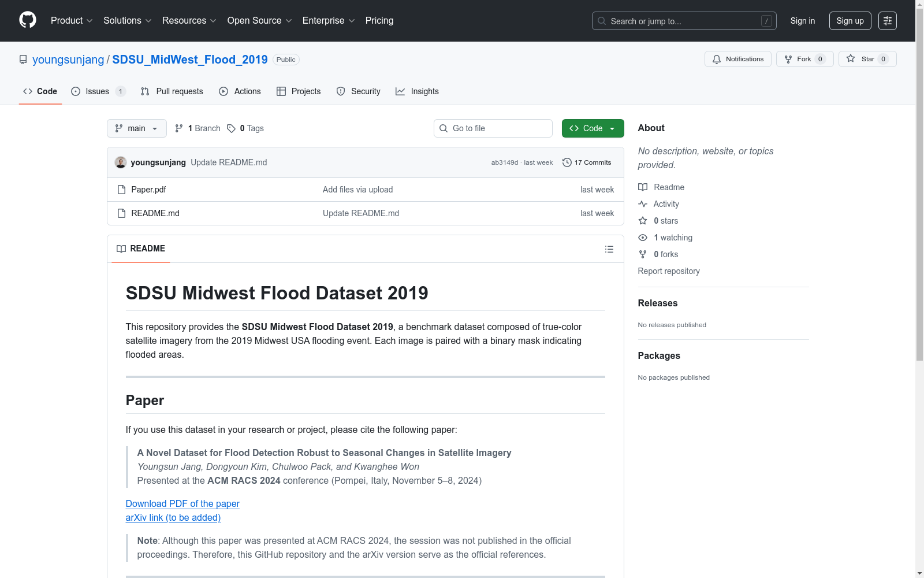Go to the Pricing page
The height and width of the screenshot is (578, 924).
379,21
